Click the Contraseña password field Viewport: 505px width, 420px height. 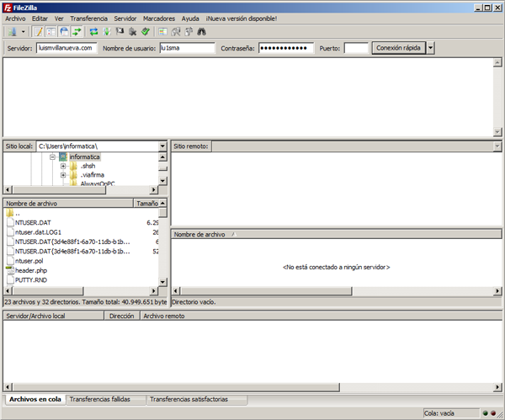pos(286,48)
